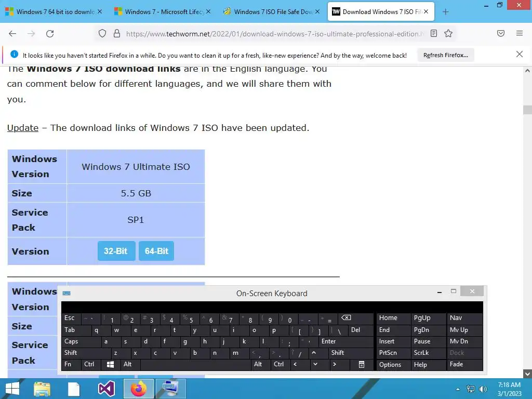Image resolution: width=532 pixels, height=399 pixels.
Task: Bookmark this page with the star icon
Action: [x=448, y=33]
